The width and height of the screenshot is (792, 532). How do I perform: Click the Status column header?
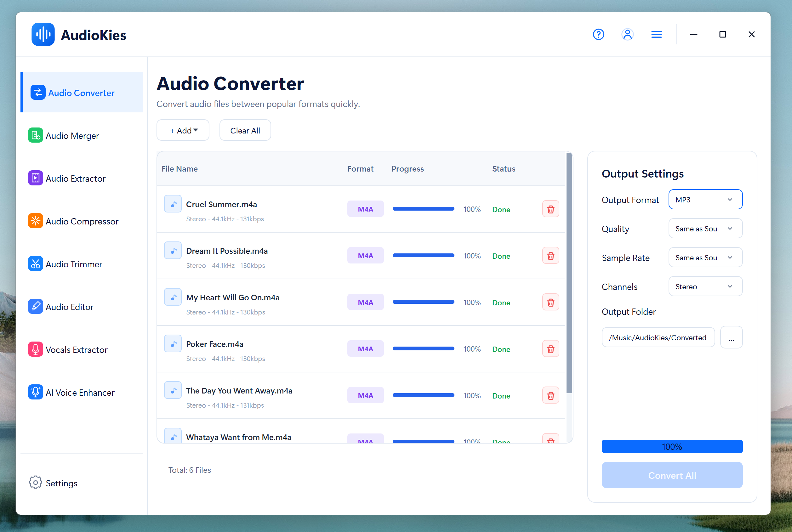(x=504, y=169)
